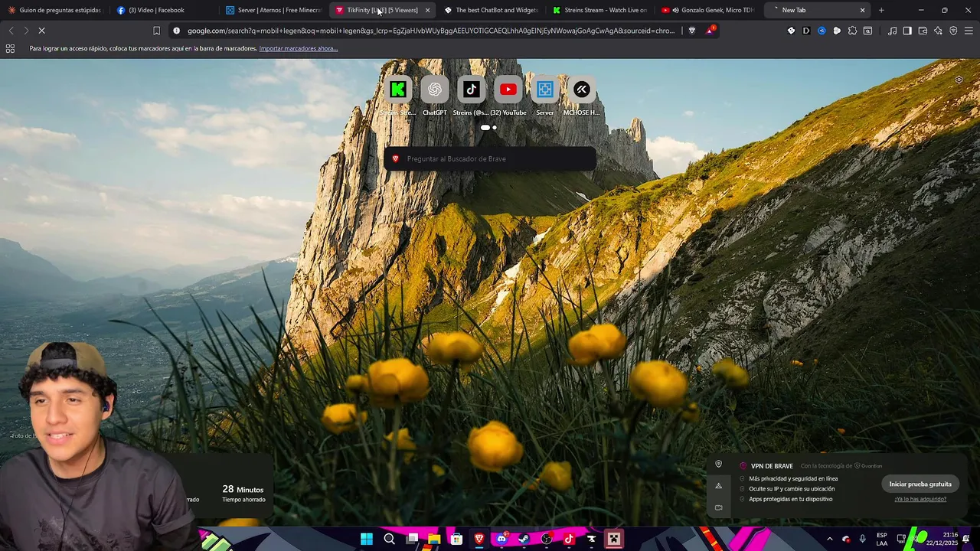Viewport: 980px width, 551px height.
Task: Close the TikFinity tab
Action: [x=427, y=10]
